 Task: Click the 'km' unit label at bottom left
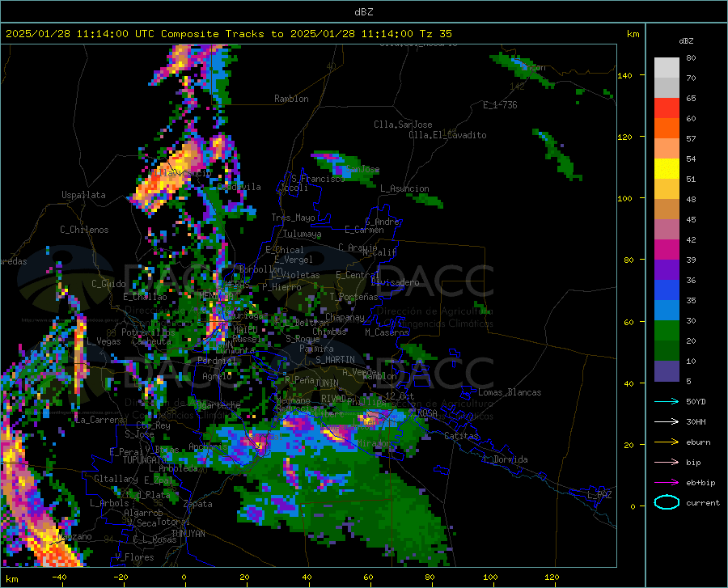(11, 579)
